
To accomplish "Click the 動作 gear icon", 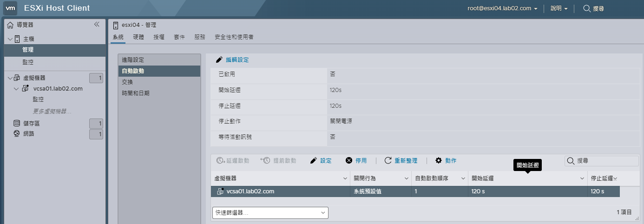I will [439, 160].
